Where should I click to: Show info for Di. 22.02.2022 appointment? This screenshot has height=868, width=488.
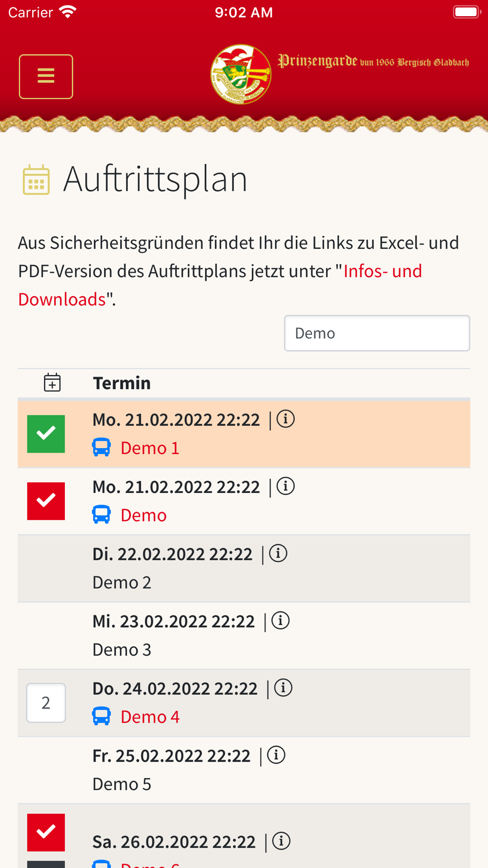[x=278, y=554]
